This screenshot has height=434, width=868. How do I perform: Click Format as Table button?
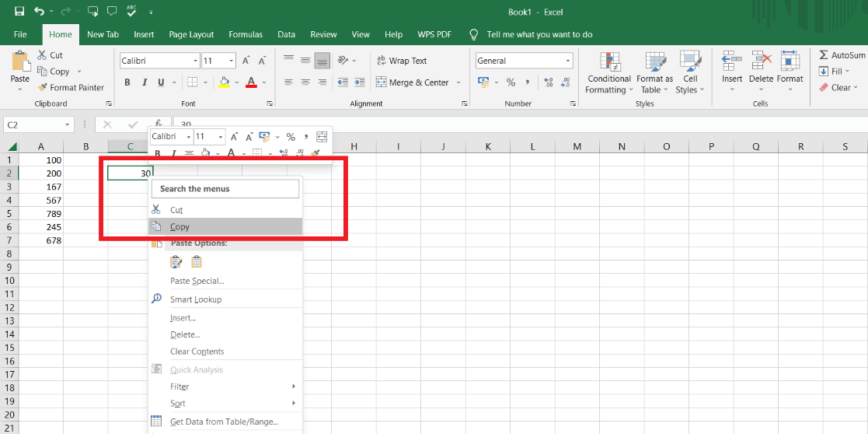click(655, 73)
